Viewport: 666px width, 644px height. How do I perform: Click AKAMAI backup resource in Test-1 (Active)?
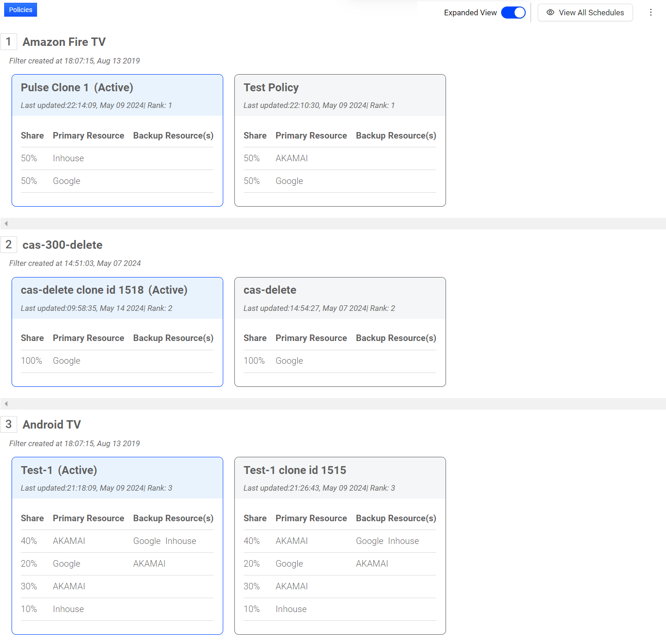(150, 564)
